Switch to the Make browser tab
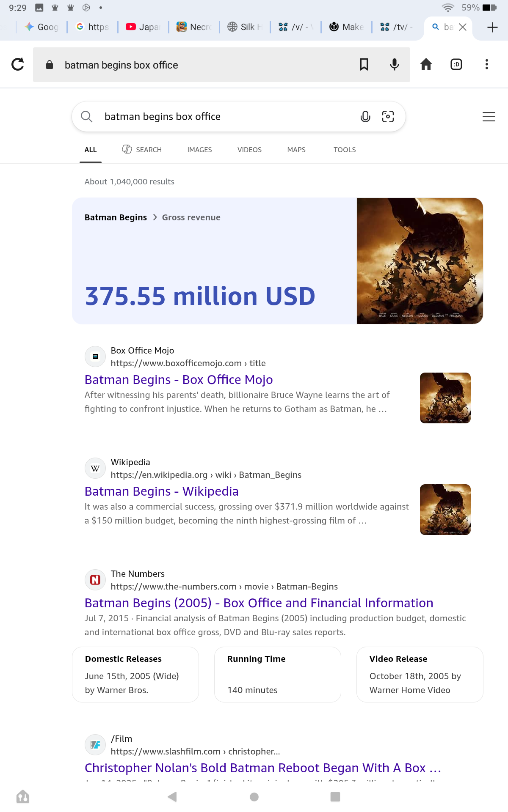508x812 pixels. tap(346, 27)
